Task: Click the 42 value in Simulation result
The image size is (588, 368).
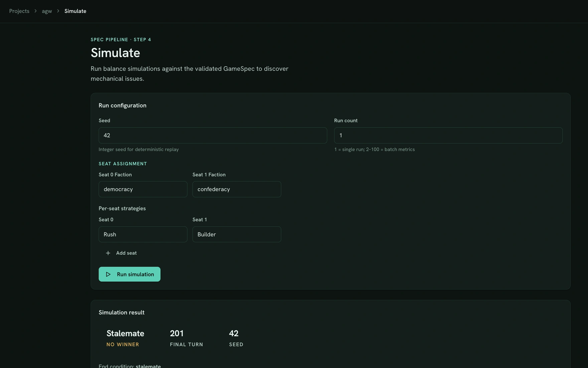Action: point(234,334)
